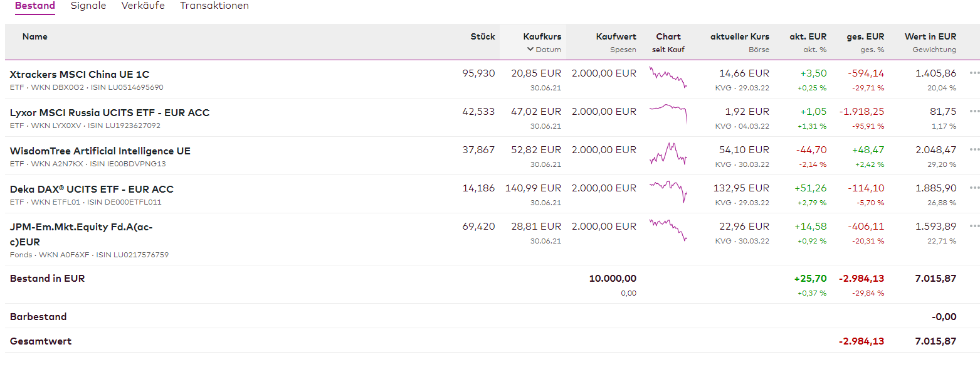View the Xtrackers MSCI China sparkline chart
This screenshot has width=980, height=369.
(668, 77)
